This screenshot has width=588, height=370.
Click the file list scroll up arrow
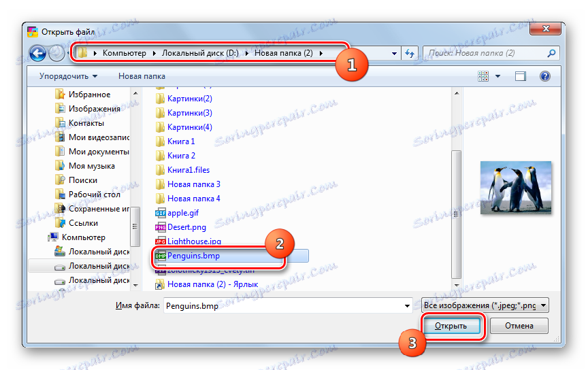[457, 93]
